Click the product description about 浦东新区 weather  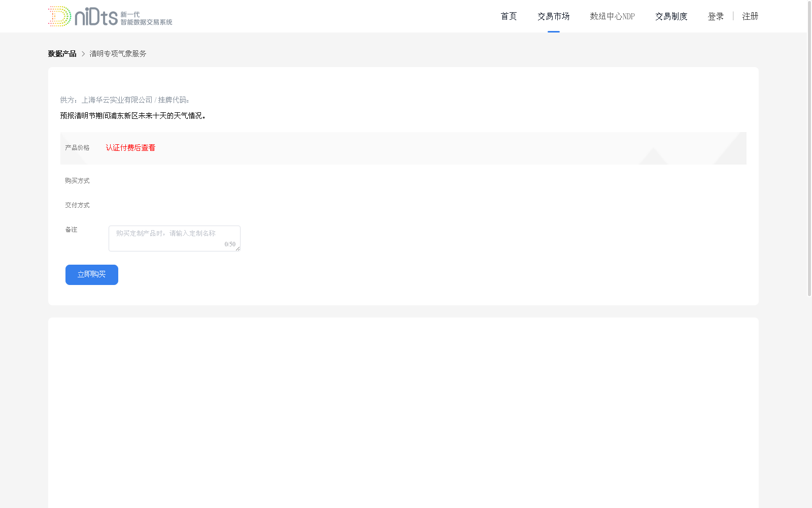(133, 116)
